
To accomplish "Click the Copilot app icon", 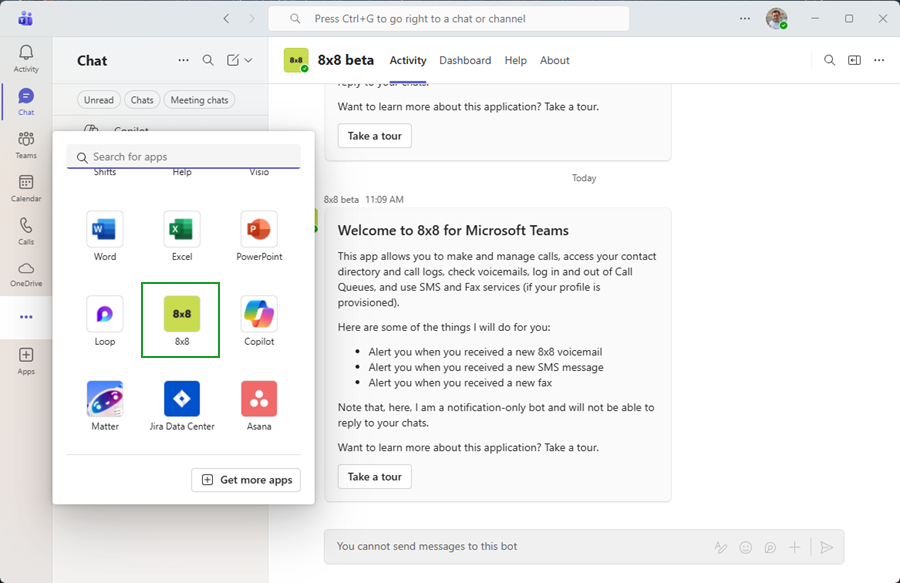I will click(259, 315).
